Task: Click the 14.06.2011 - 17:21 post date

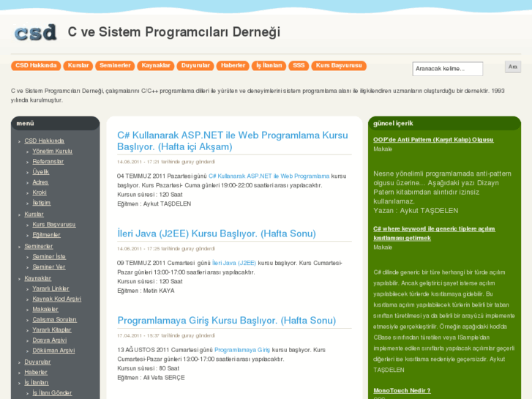Action: click(138, 162)
